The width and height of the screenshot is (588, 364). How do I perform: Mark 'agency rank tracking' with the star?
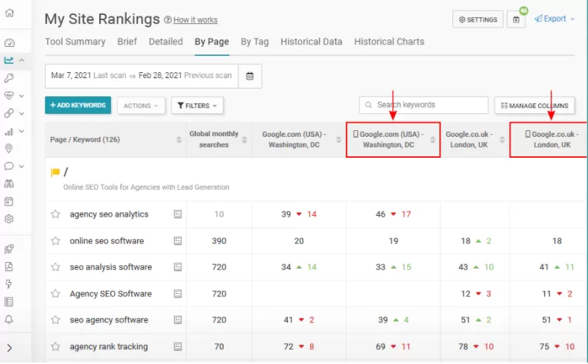point(55,347)
